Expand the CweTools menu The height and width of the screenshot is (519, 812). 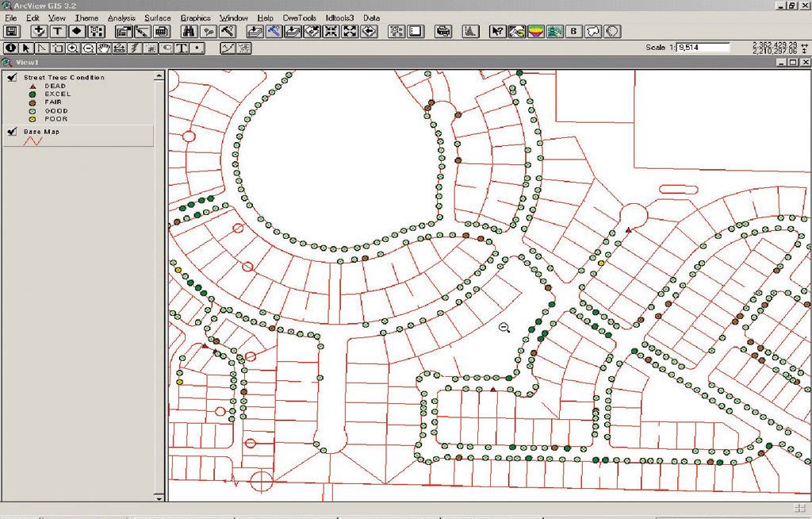tap(300, 17)
